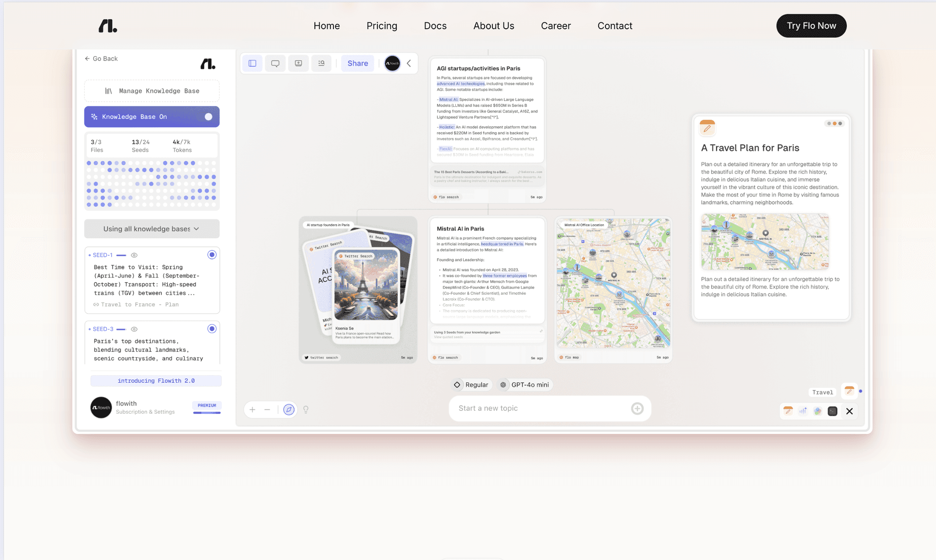Click the compass navigation icon
This screenshot has width=936, height=560.
[289, 409]
